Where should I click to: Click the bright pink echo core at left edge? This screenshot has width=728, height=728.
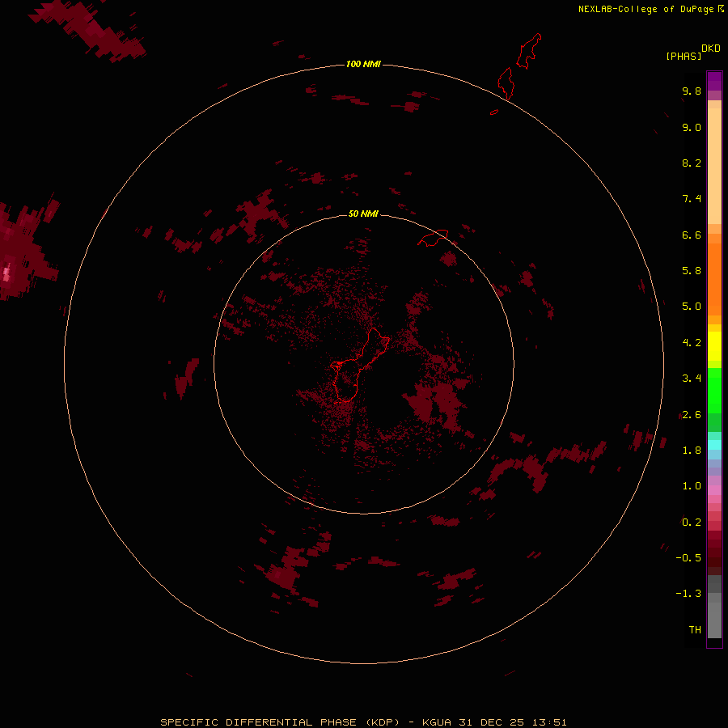click(7, 273)
